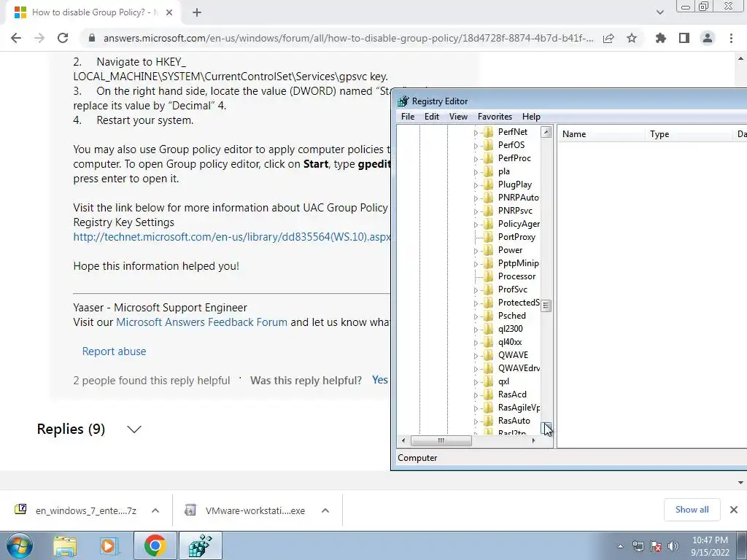Select the qxl registry key

(503, 381)
